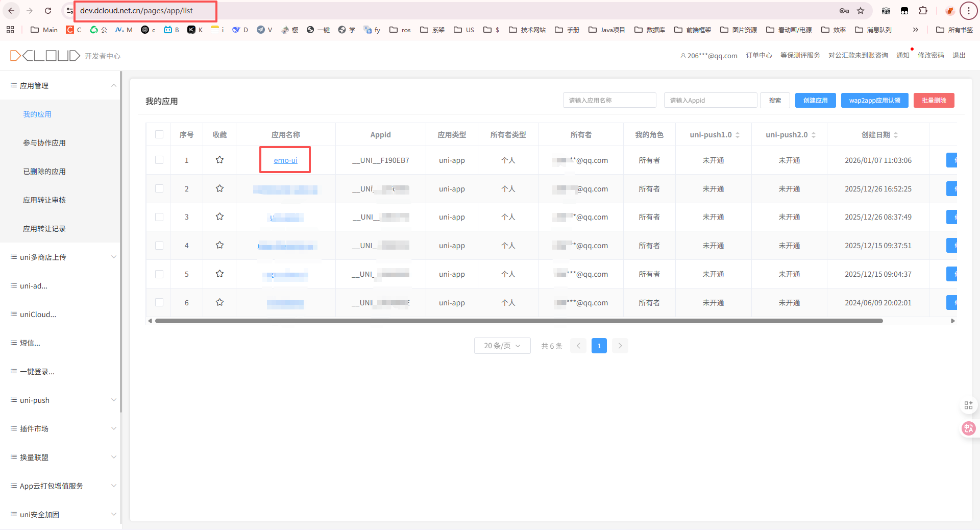Select the checkbox for row 5
The image size is (980, 530).
pyautogui.click(x=159, y=274)
